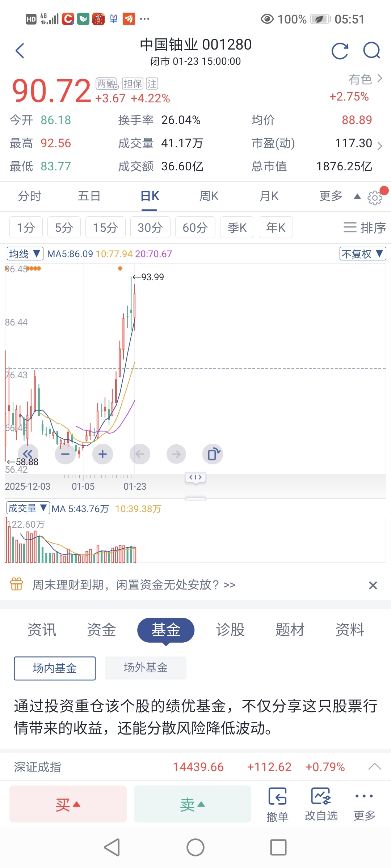Viewport: 391px width, 868px height.
Task: Zoom in chart with plus button
Action: (x=102, y=454)
